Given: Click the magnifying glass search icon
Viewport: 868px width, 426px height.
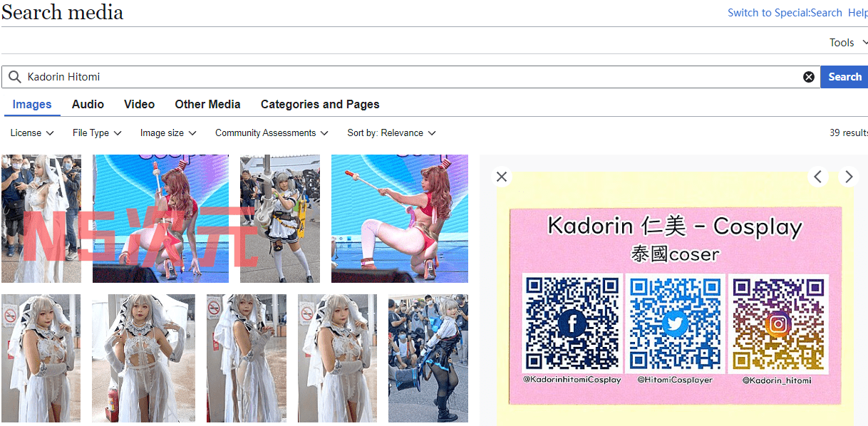Looking at the screenshot, I should click(x=14, y=77).
